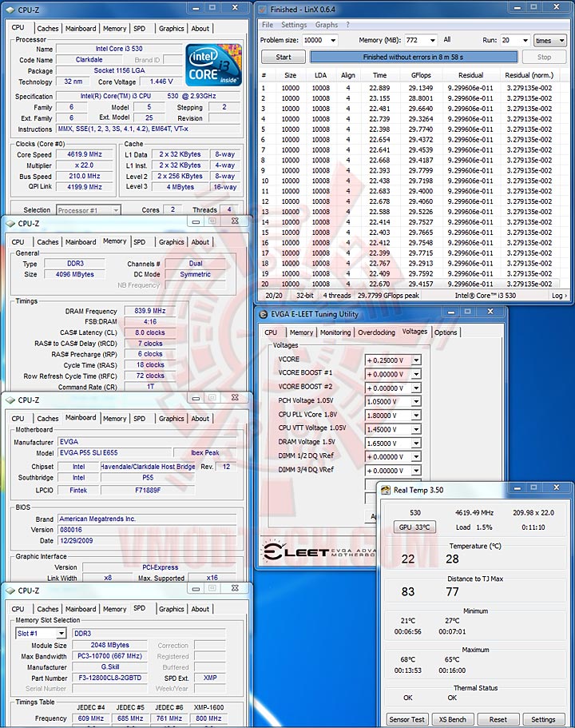Click the XMP-1600 timings table column
Image resolution: width=575 pixels, height=728 pixels.
(208, 707)
